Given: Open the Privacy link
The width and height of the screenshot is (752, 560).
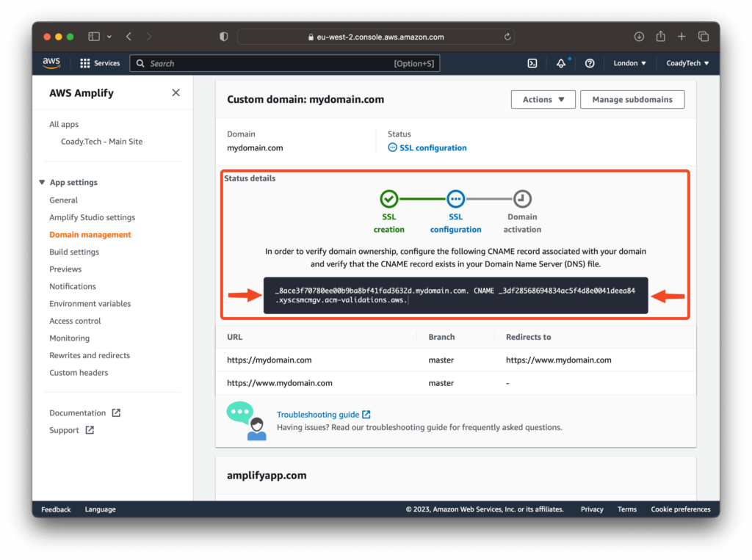Looking at the screenshot, I should coord(592,509).
